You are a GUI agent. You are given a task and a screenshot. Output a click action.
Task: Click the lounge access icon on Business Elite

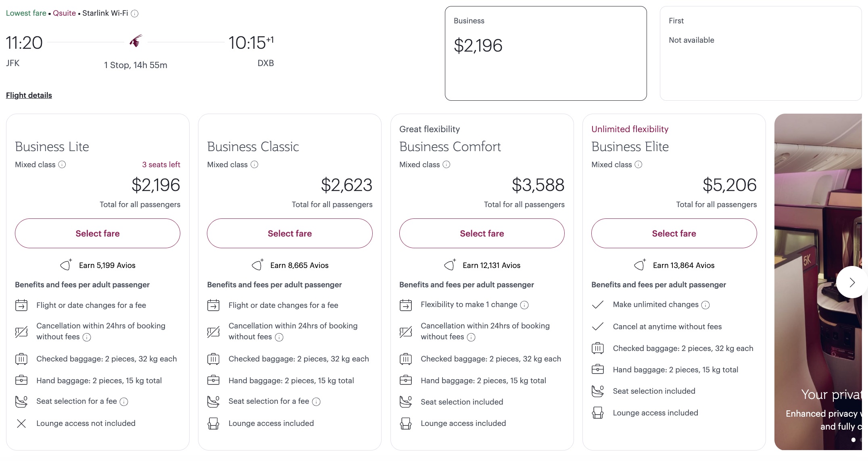point(598,413)
